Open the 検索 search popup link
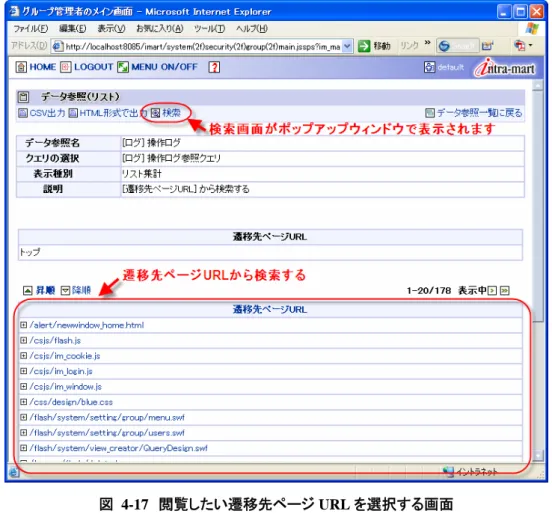This screenshot has height=514, width=552. pyautogui.click(x=171, y=113)
